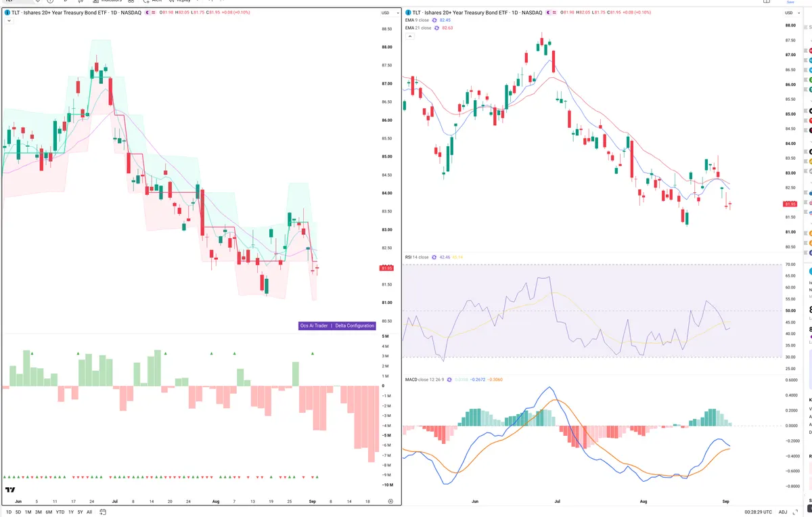Open go-to-date calendar icon after All
Screen dimensions: 812x517
[102, 512]
